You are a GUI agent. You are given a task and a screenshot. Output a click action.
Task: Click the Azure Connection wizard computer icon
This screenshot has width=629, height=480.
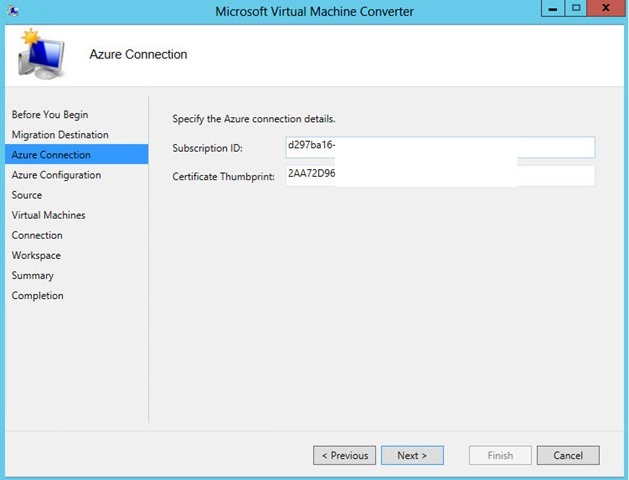coord(41,54)
